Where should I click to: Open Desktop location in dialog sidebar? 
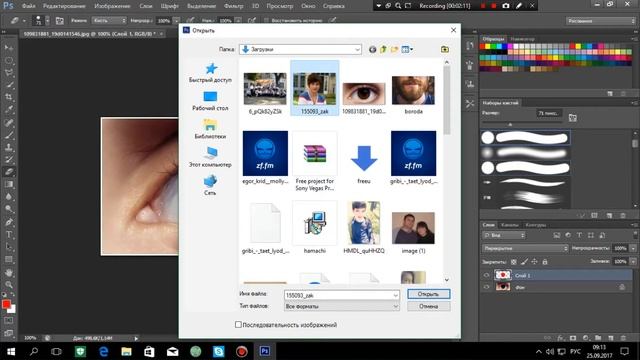pos(210,101)
